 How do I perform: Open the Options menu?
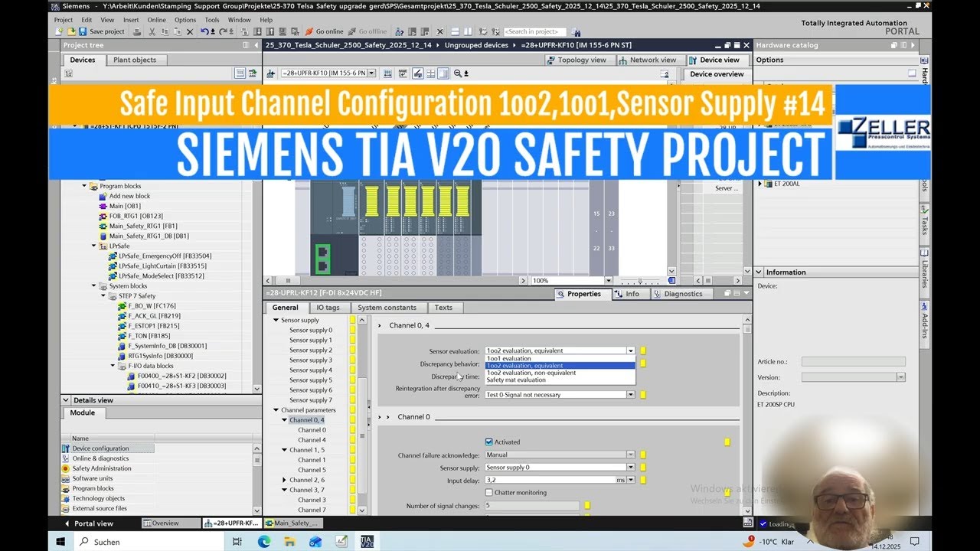185,20
